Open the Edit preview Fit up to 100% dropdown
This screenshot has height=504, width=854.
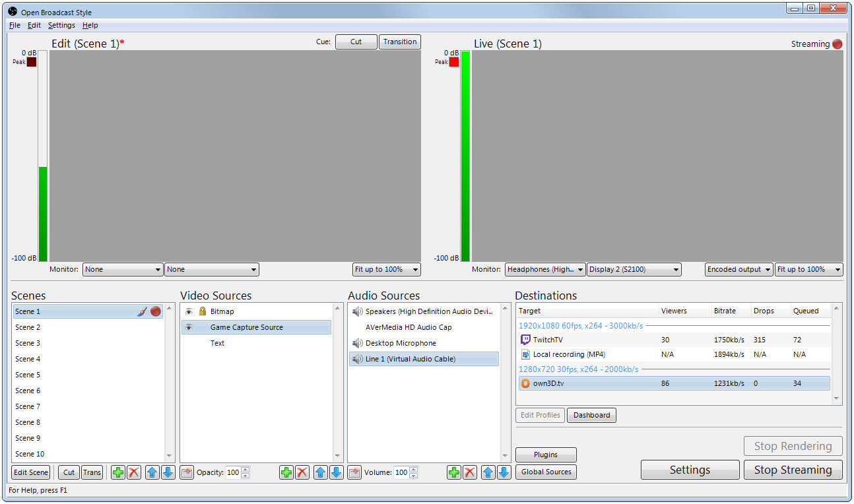(387, 269)
